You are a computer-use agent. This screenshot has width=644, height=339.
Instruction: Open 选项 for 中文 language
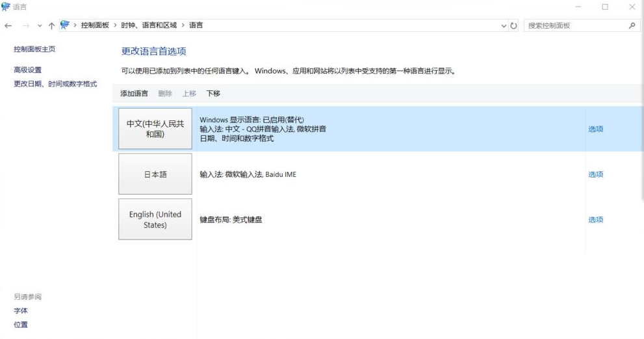coord(595,129)
